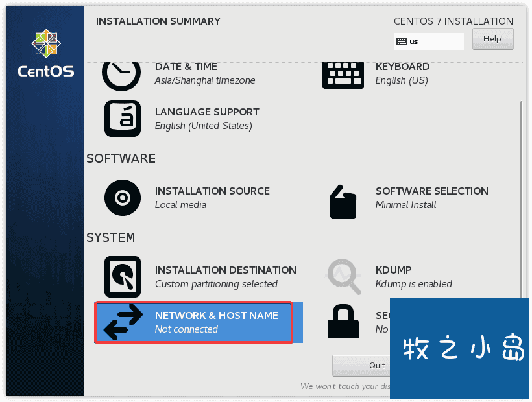Click the 'Custom partitioning selected' status text
This screenshot has width=532, height=402.
click(x=216, y=284)
